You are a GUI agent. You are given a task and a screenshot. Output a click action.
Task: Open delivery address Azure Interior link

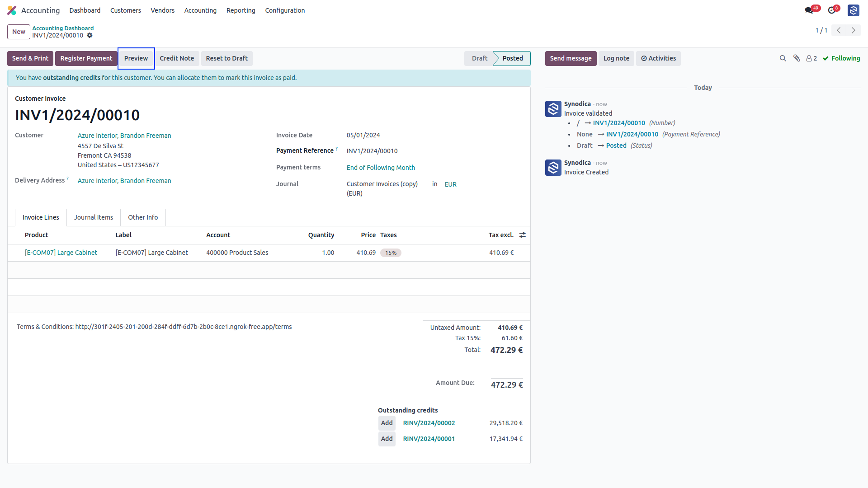[124, 181]
